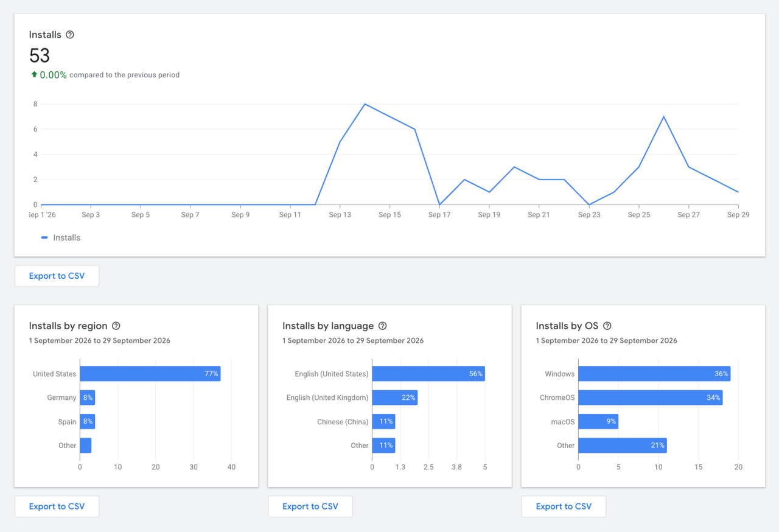Screen dimensions: 779x532
Task: Click the English (United Kingdom) label
Action: pyautogui.click(x=327, y=397)
